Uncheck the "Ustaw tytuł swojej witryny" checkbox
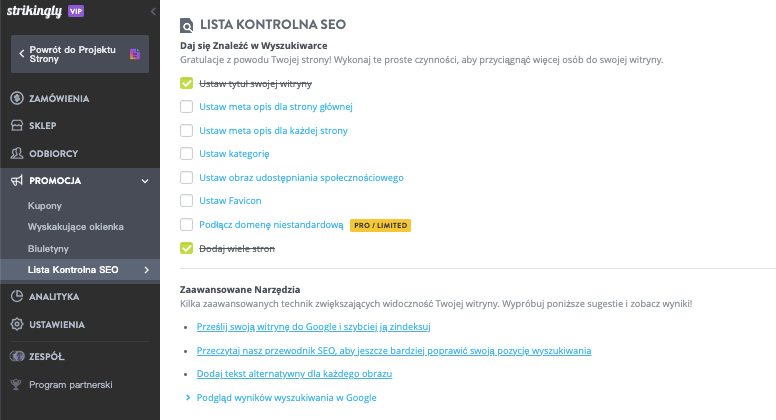The image size is (776, 420). [186, 84]
